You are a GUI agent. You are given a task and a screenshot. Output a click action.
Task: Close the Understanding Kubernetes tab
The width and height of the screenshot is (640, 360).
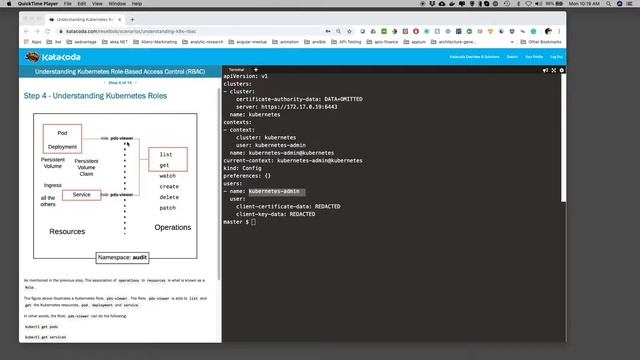click(x=120, y=20)
